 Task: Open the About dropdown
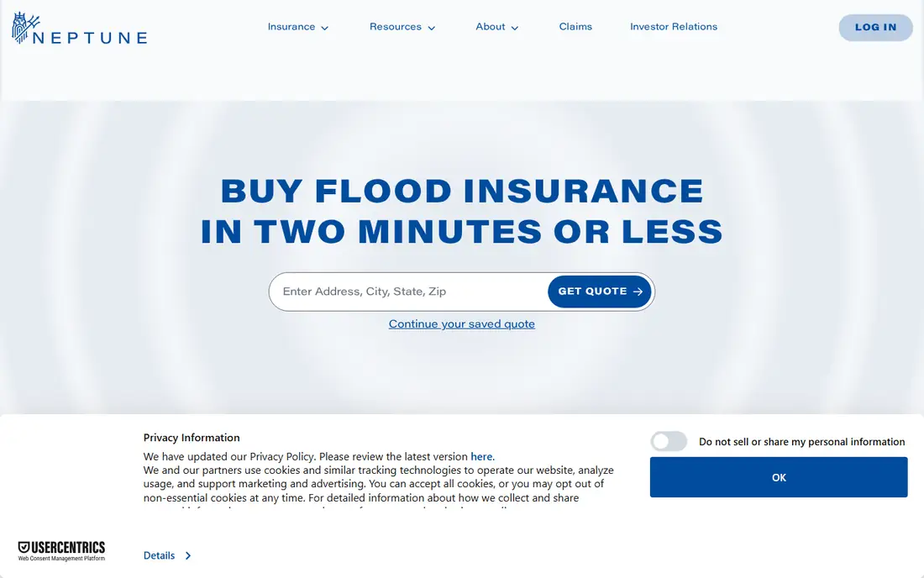(x=497, y=27)
